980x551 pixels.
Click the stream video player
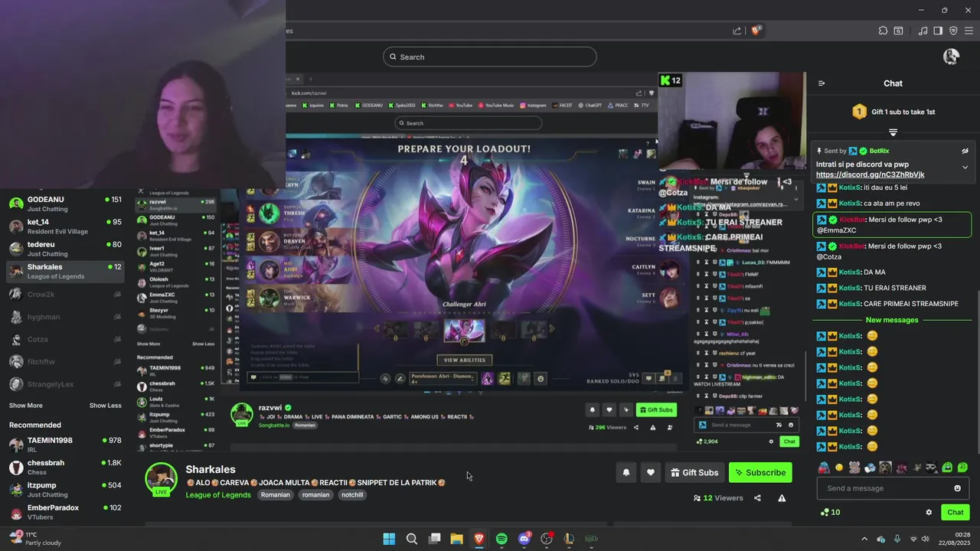pyautogui.click(x=475, y=260)
